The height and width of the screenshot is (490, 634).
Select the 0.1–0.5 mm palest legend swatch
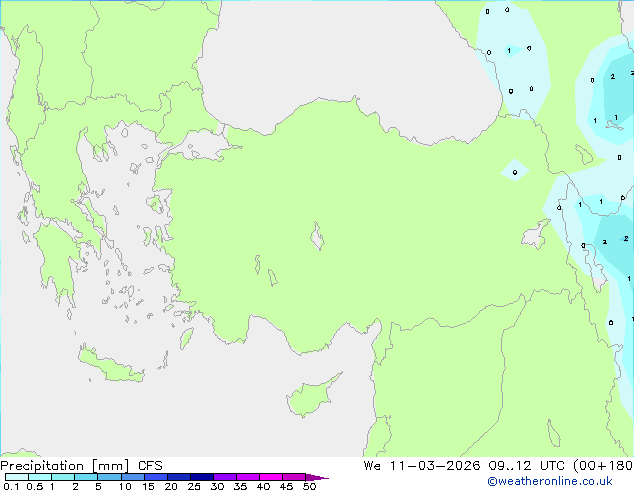(17, 477)
